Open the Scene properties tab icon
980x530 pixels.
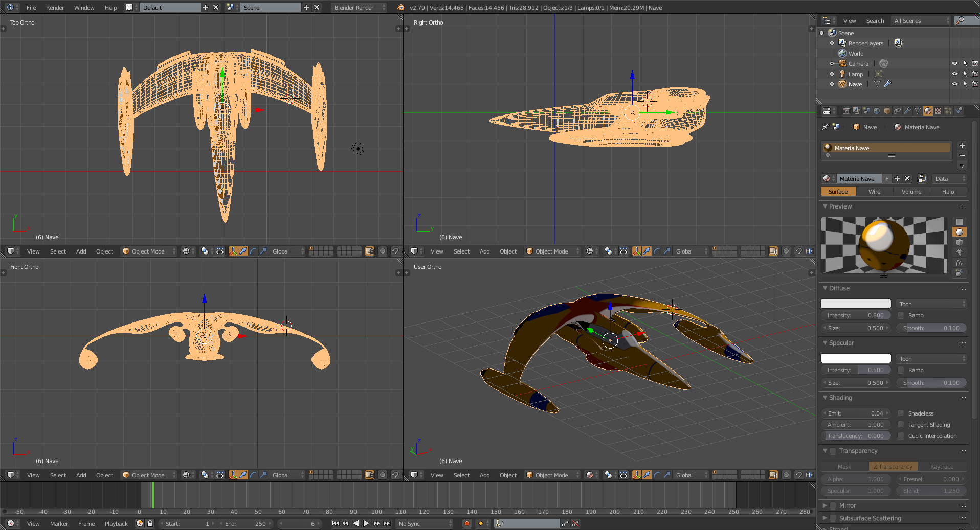pos(866,111)
